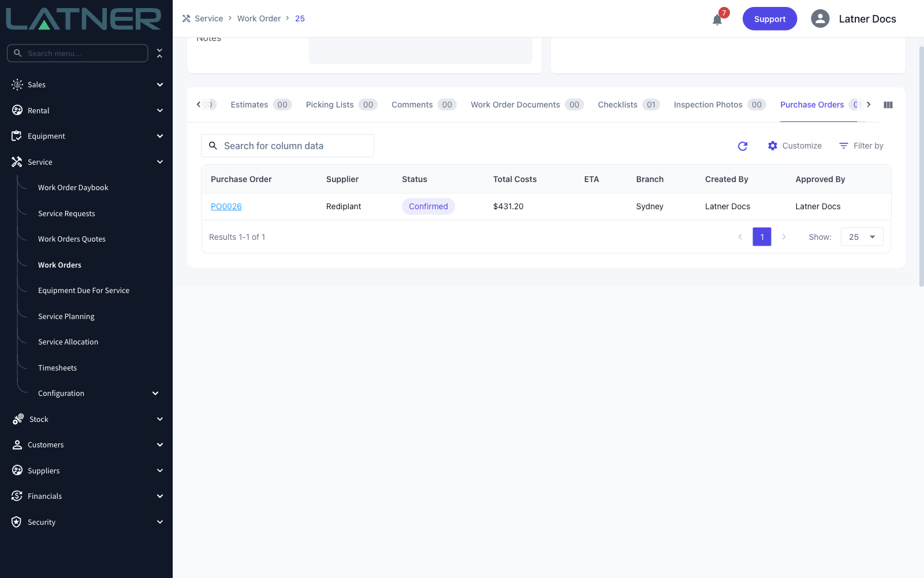Viewport: 924px width, 578px height.
Task: Click the Suppliers menu icon
Action: [17, 470]
